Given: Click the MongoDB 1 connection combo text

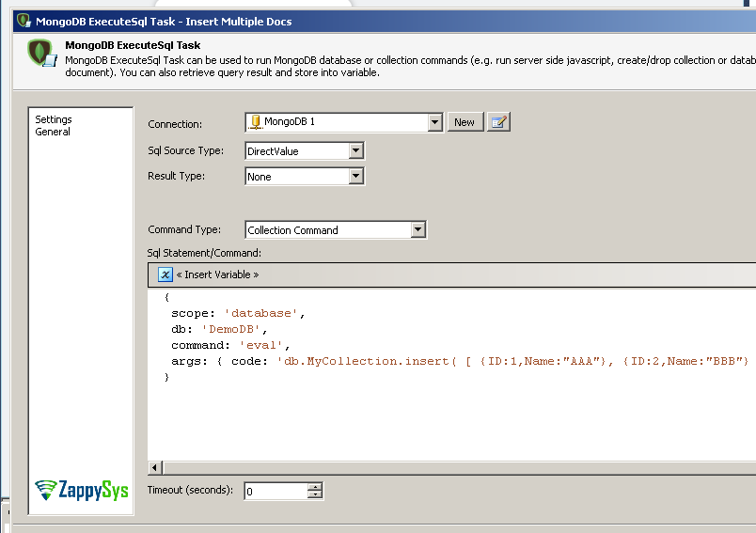Looking at the screenshot, I should click(x=290, y=121).
